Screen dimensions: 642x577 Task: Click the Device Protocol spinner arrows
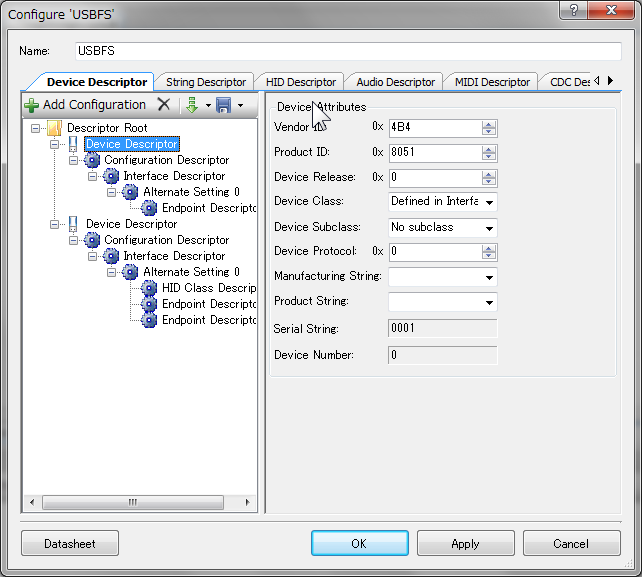[488, 252]
